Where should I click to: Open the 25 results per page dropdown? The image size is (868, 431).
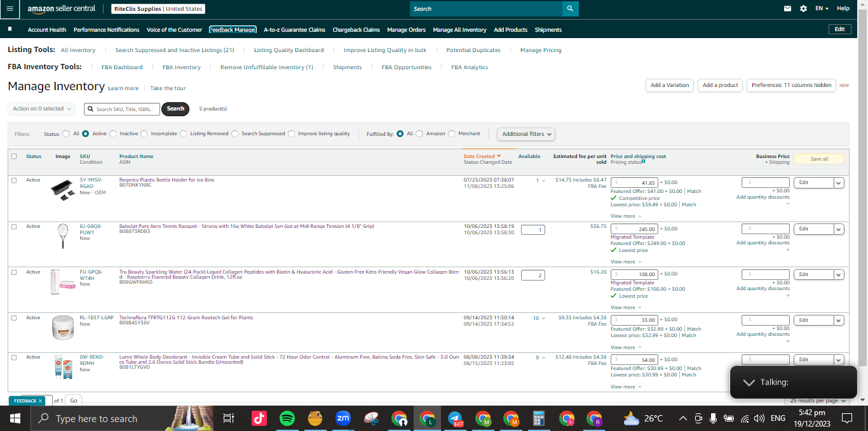pyautogui.click(x=818, y=401)
